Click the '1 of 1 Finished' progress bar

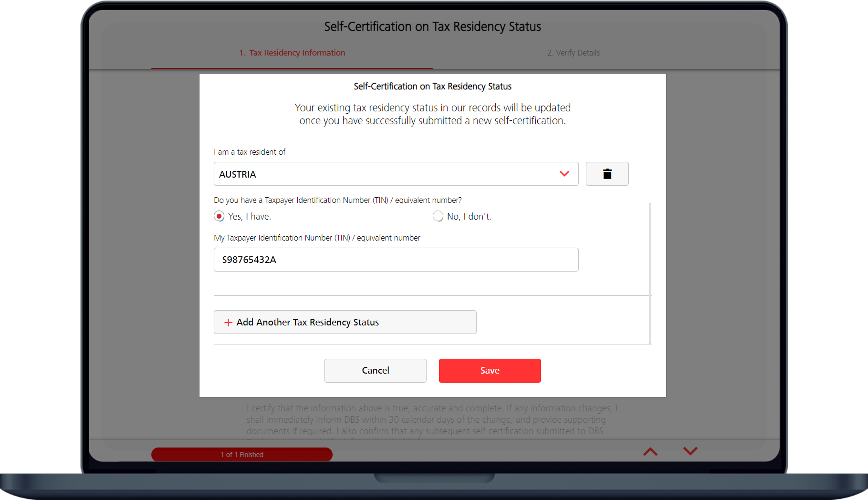point(242,454)
